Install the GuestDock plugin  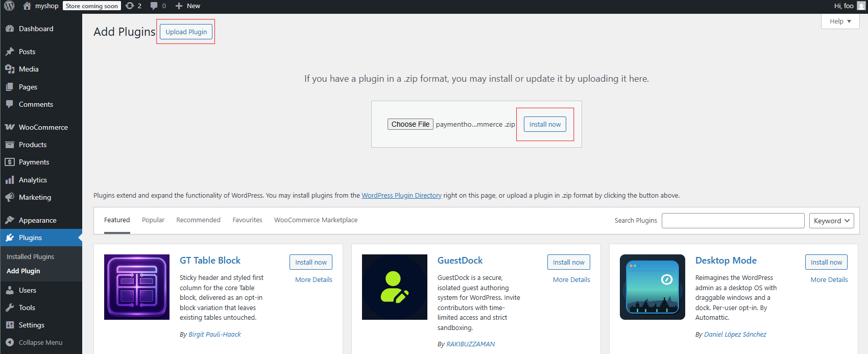pyautogui.click(x=569, y=262)
